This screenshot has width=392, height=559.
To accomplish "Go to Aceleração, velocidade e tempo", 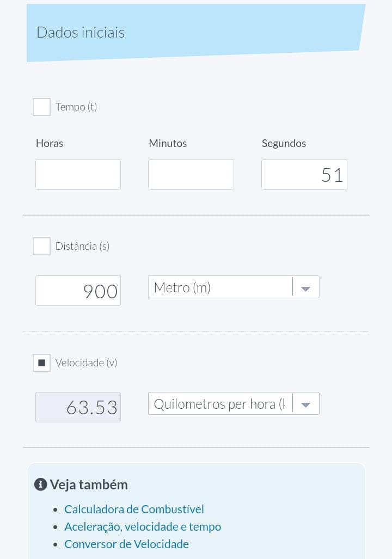I will pyautogui.click(x=143, y=526).
